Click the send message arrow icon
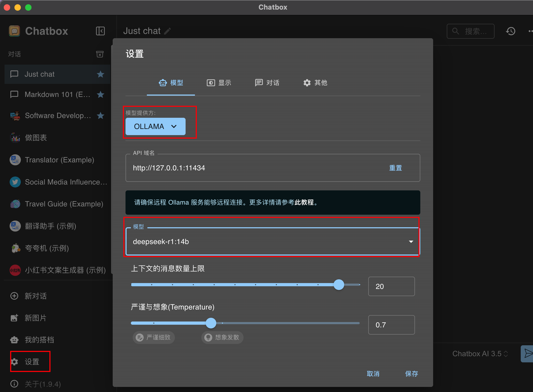The width and height of the screenshot is (533, 392). 528,353
